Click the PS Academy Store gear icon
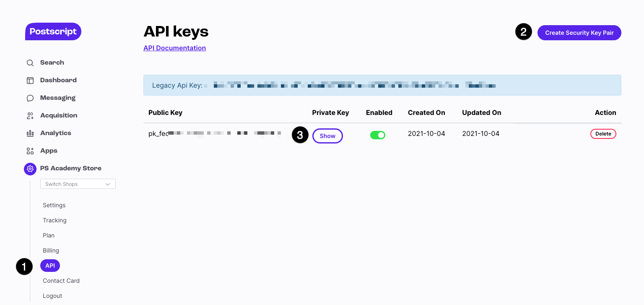This screenshot has height=305, width=644. pyautogui.click(x=30, y=169)
